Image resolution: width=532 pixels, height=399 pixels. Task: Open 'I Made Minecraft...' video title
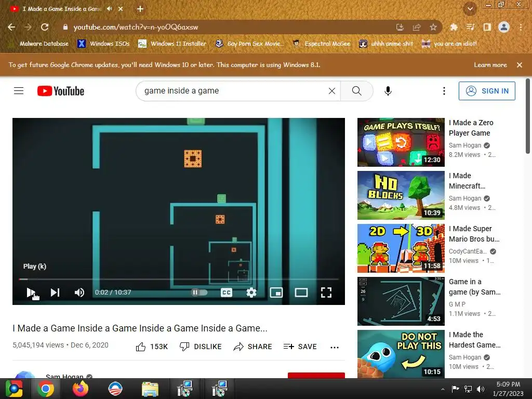click(467, 181)
